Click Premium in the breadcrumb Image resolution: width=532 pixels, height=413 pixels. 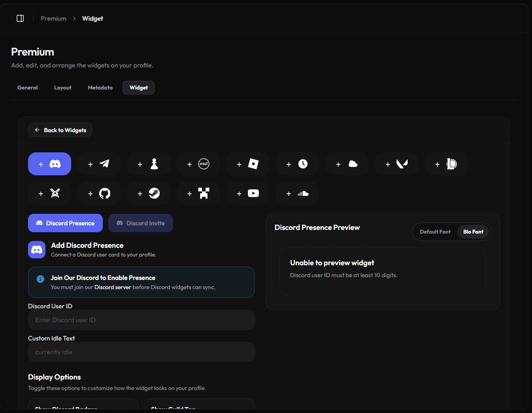click(54, 18)
